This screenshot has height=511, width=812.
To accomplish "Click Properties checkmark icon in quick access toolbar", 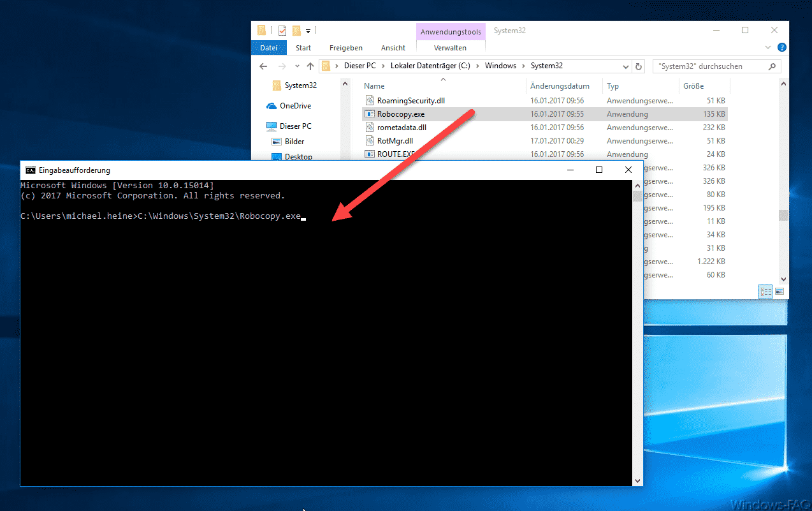I will [x=282, y=30].
